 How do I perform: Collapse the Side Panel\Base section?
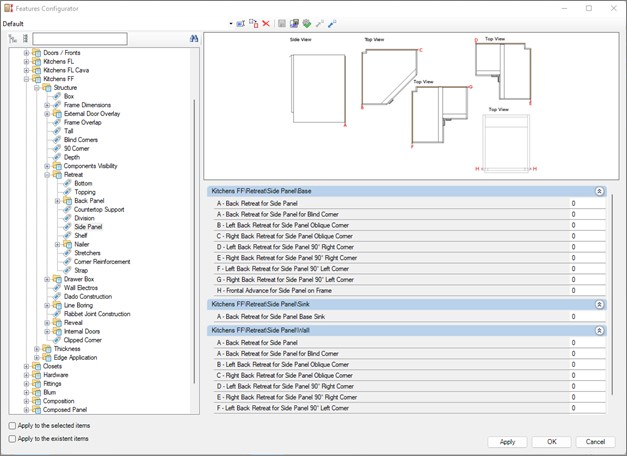click(x=599, y=190)
